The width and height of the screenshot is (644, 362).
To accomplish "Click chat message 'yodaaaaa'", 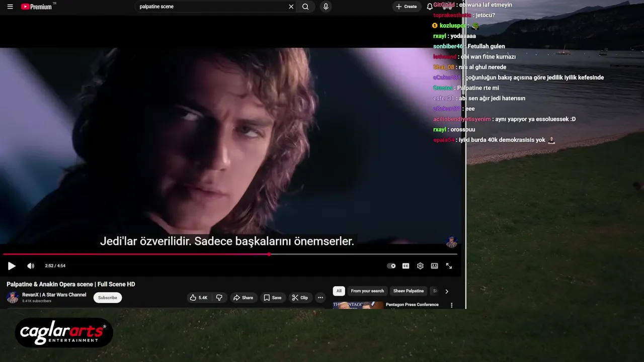I will coord(463,36).
